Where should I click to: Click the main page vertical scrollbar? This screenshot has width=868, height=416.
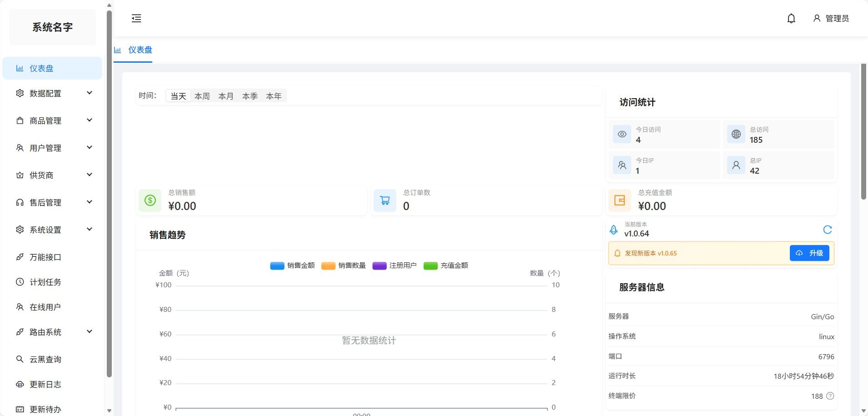click(863, 132)
